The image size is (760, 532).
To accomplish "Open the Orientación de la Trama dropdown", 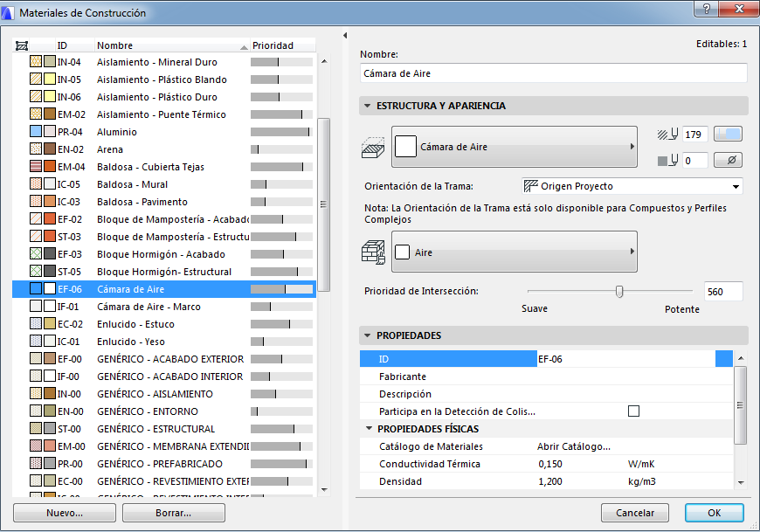I will 632,186.
